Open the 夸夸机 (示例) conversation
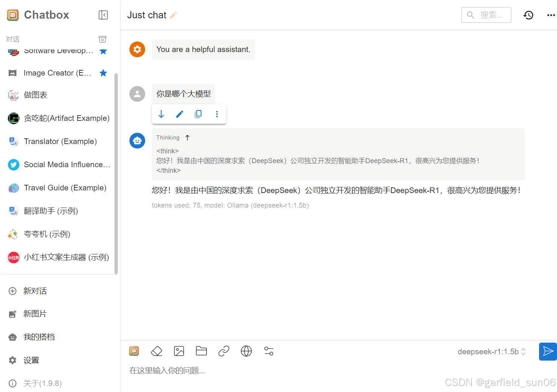The height and width of the screenshot is (392, 557). coord(58,234)
